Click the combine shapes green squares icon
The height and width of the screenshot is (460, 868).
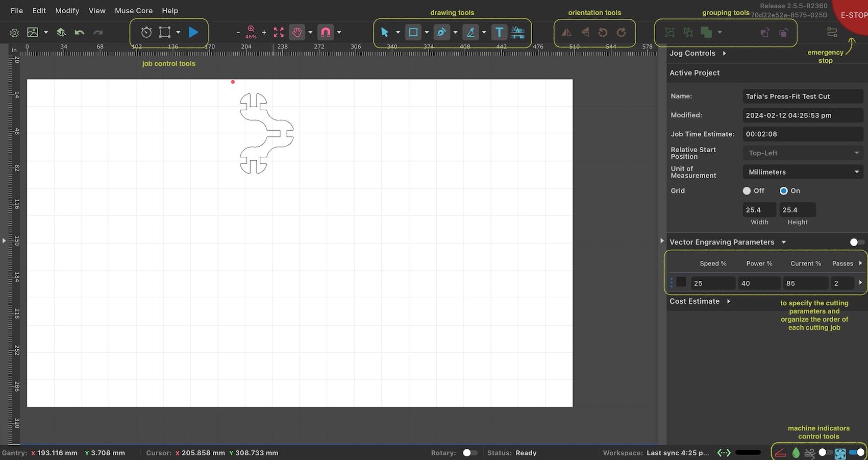706,32
